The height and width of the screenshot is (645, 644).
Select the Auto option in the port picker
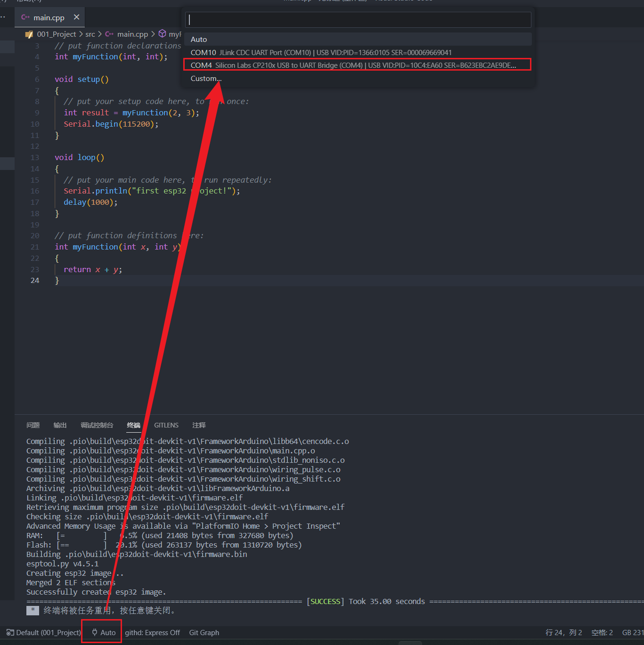(x=198, y=39)
